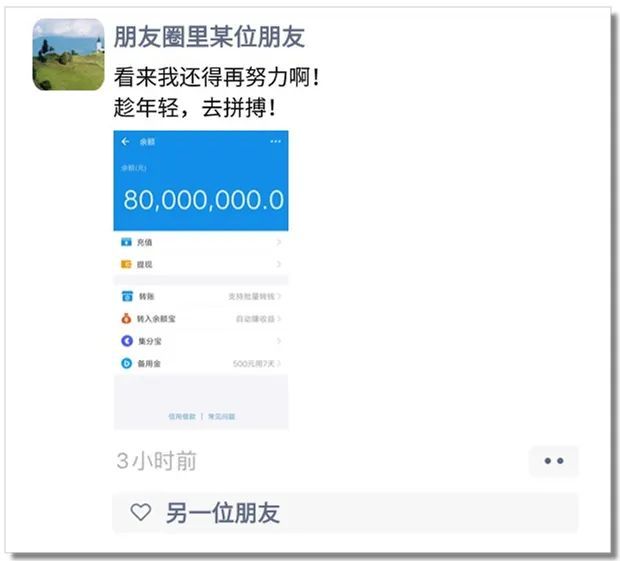Click the blue 充值 top-up icon
This screenshot has height=561, width=620.
pyautogui.click(x=126, y=242)
